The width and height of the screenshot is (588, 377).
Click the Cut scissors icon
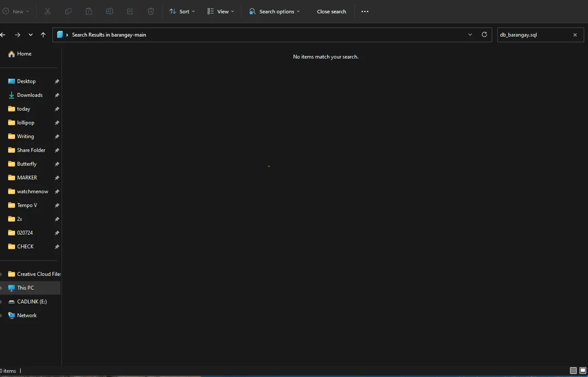[48, 12]
